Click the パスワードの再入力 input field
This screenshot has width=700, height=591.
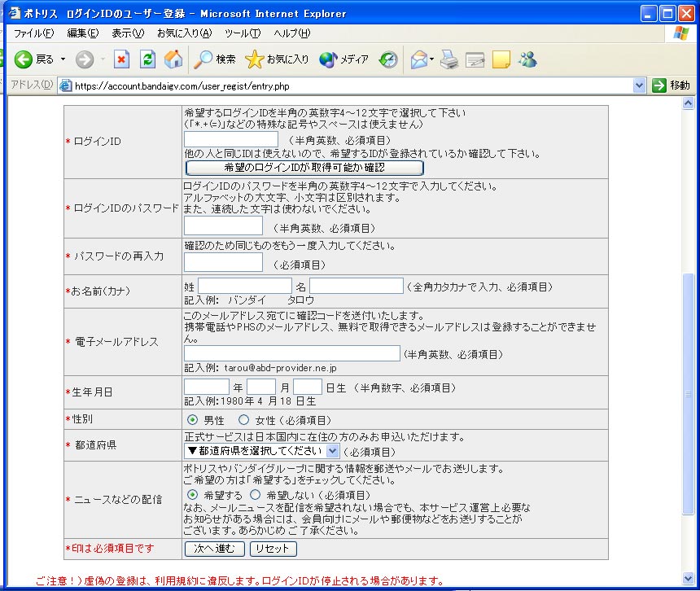click(x=223, y=262)
